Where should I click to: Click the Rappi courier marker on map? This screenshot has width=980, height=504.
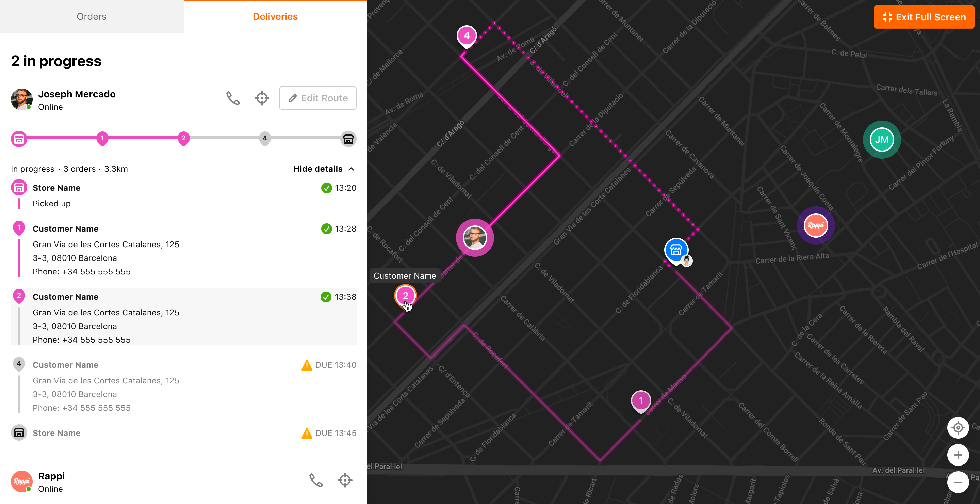(816, 225)
